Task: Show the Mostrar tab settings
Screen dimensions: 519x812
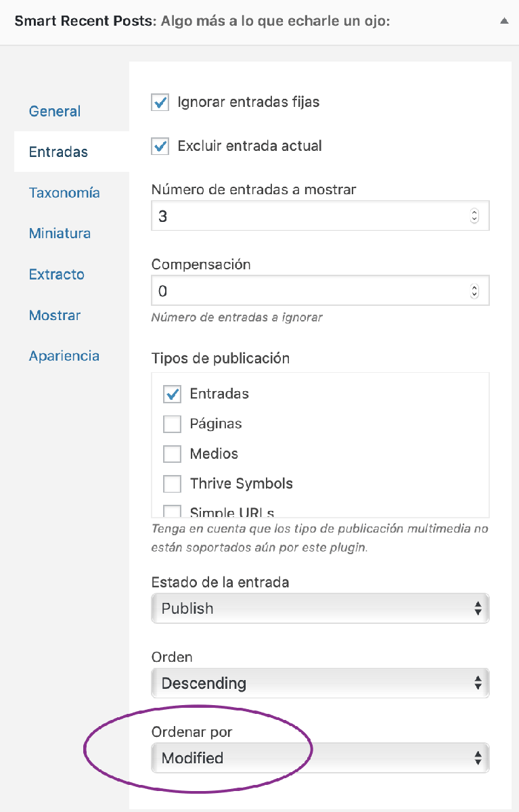Action: [x=55, y=315]
